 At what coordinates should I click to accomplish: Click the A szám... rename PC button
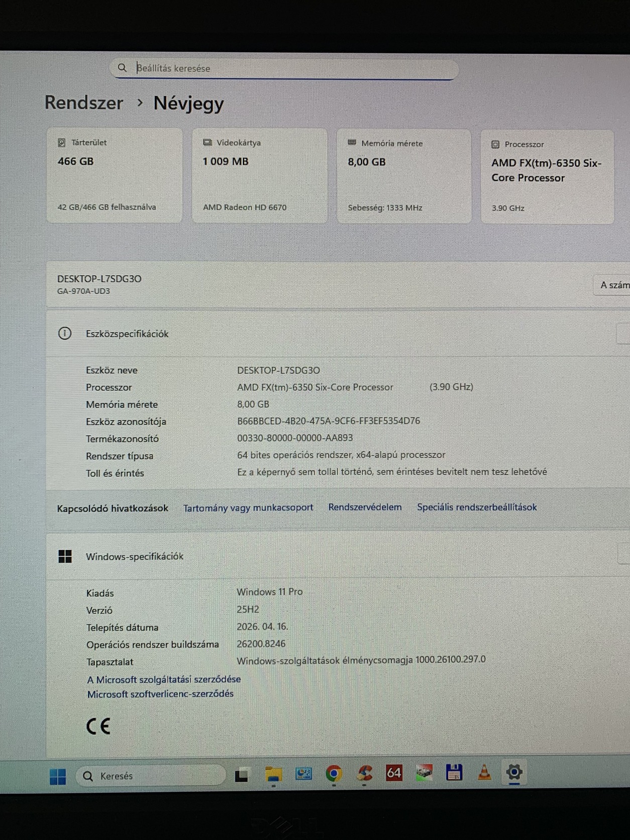612,285
